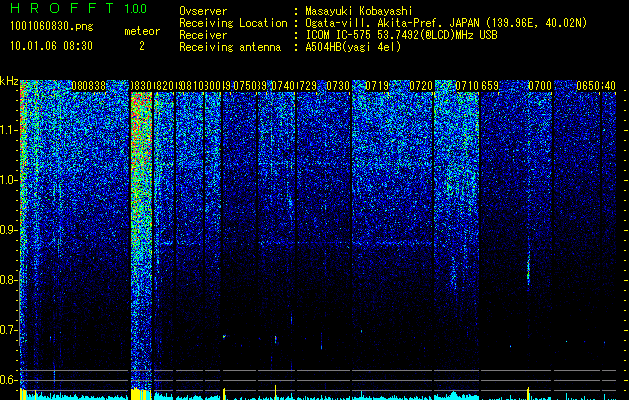Click the 659 time marker

click(x=490, y=86)
